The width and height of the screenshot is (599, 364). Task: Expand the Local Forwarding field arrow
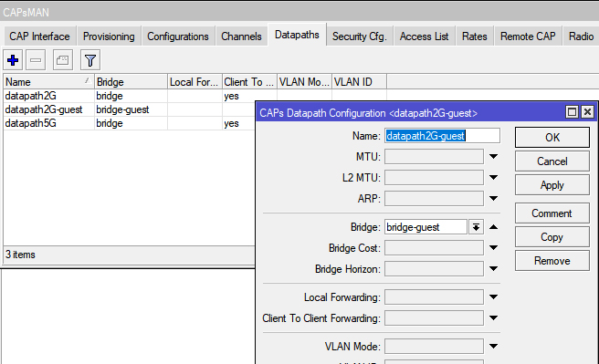494,296
